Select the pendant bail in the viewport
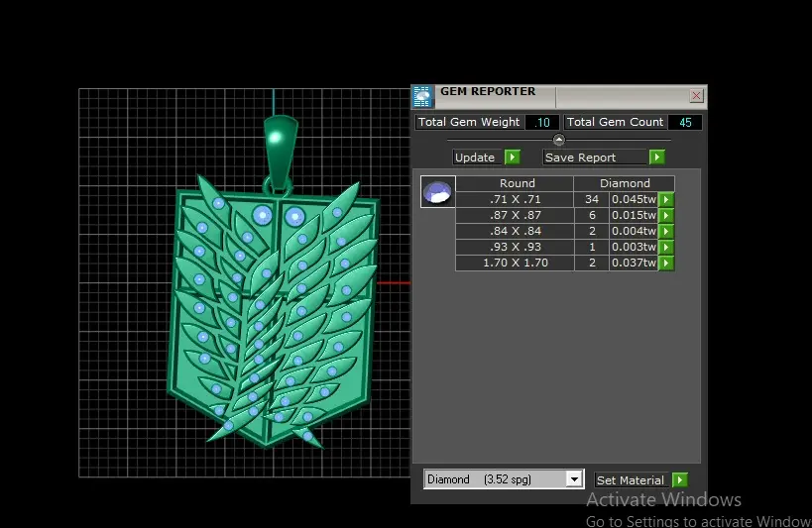 pyautogui.click(x=281, y=153)
